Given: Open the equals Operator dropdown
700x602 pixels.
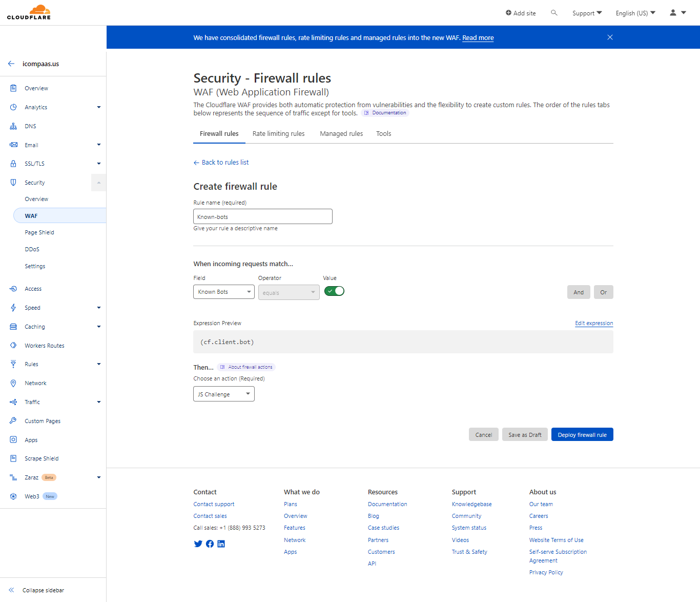Looking at the screenshot, I should (289, 292).
